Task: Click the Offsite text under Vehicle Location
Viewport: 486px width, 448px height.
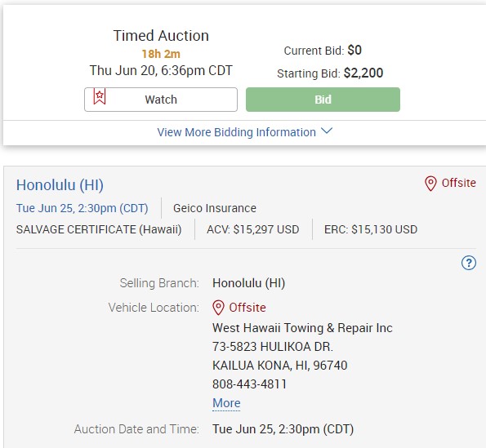Action: pyautogui.click(x=247, y=308)
